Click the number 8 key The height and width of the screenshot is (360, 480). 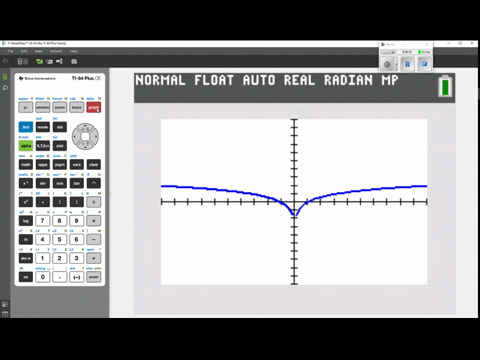tap(60, 221)
